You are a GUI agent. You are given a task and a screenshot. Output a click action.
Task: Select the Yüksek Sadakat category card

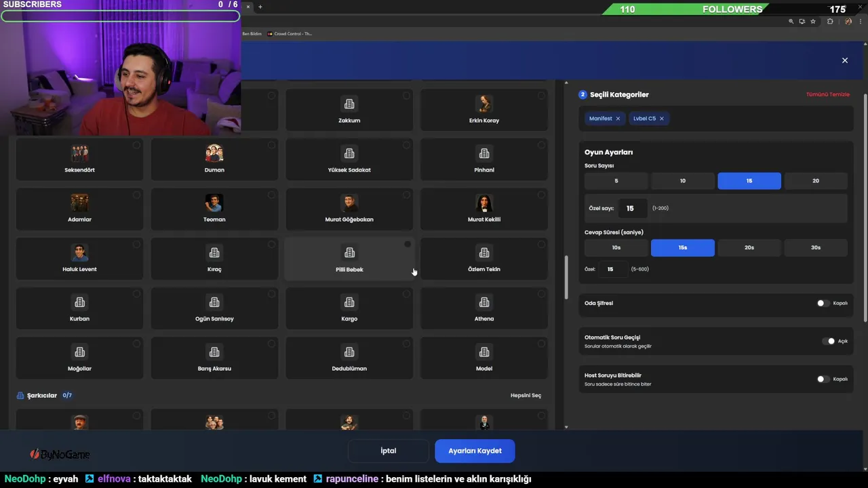tap(349, 159)
